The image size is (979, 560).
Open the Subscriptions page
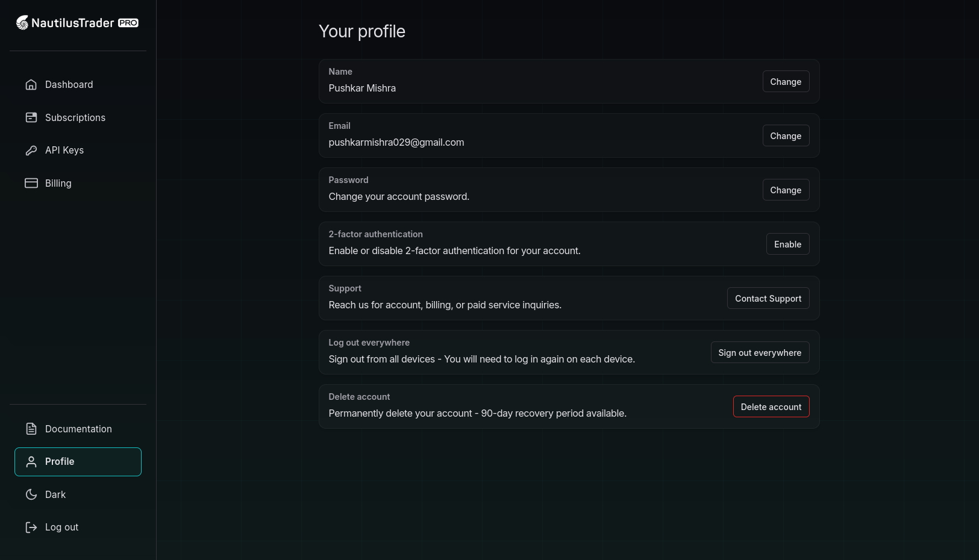pos(75,117)
